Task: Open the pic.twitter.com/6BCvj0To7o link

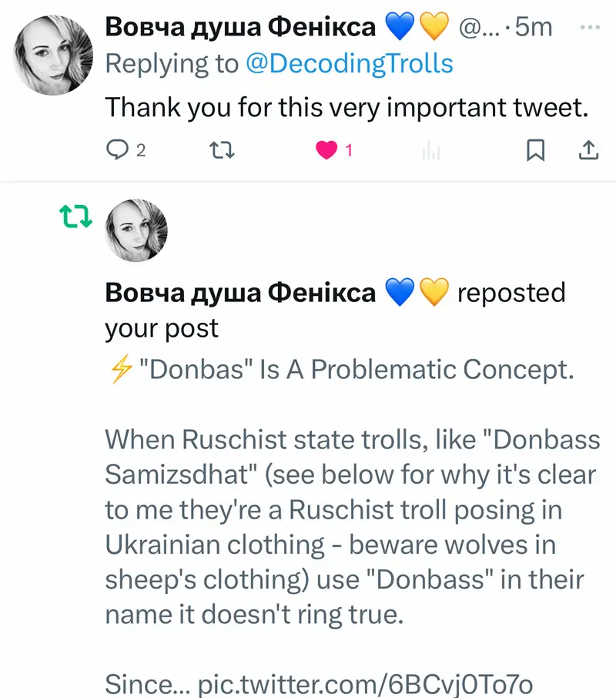Action: coord(366,683)
